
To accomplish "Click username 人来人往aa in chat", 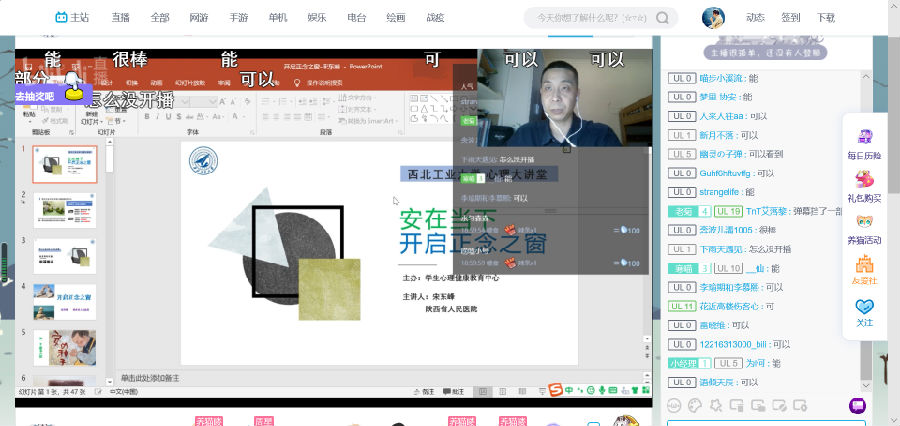I will click(x=721, y=116).
